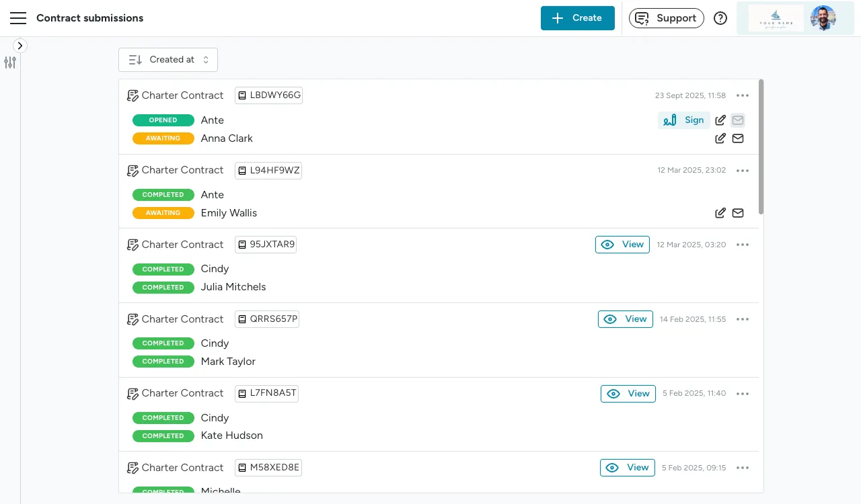
Task: Click the contract list scrollbar
Action: click(761, 148)
